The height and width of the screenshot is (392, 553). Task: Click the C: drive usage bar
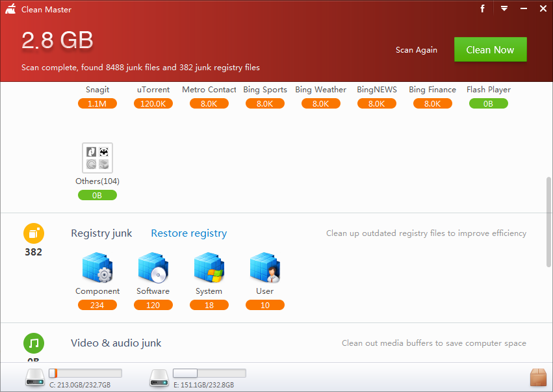pos(85,373)
